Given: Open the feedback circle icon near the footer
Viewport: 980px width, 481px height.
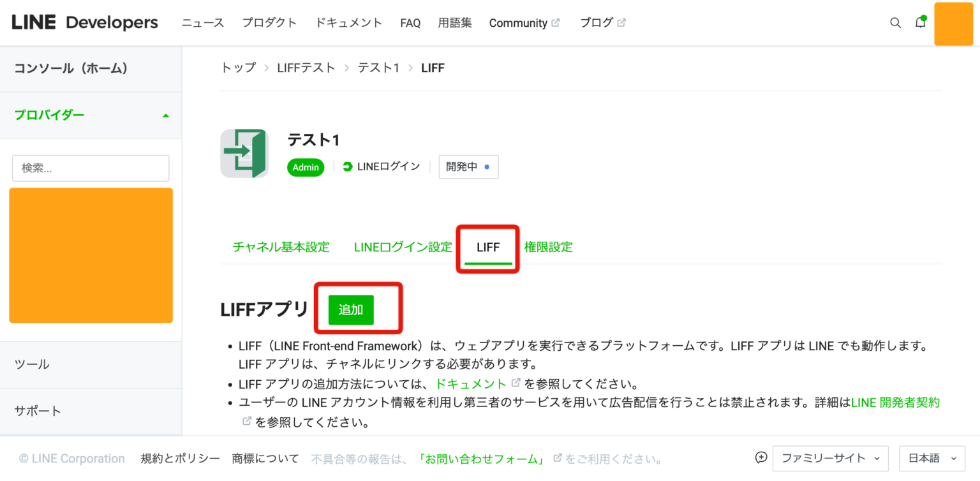Looking at the screenshot, I should (761, 457).
